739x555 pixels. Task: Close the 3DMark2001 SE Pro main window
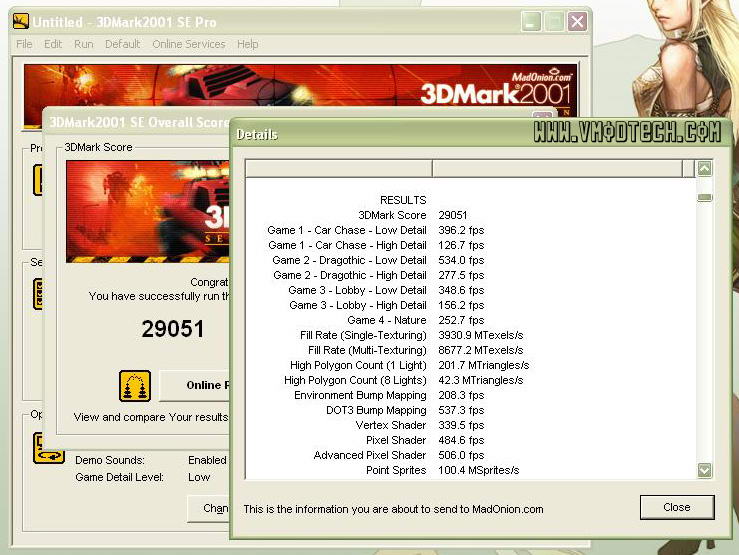coord(577,22)
